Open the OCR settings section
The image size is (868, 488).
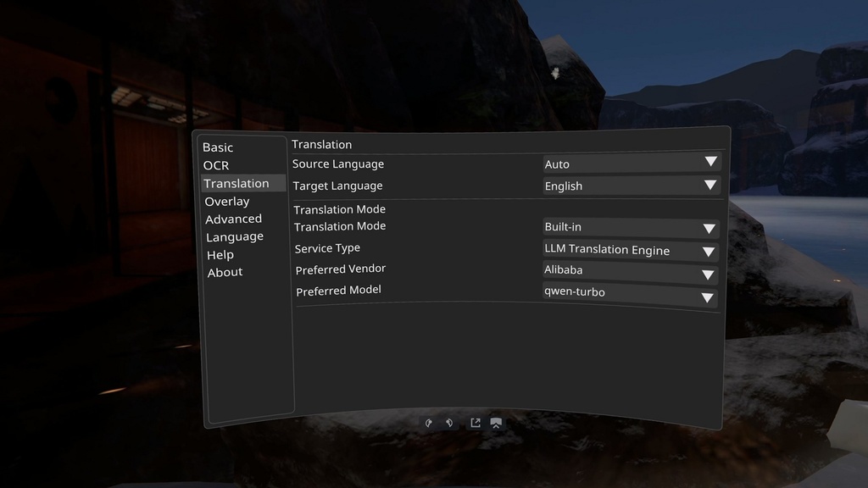coord(214,165)
